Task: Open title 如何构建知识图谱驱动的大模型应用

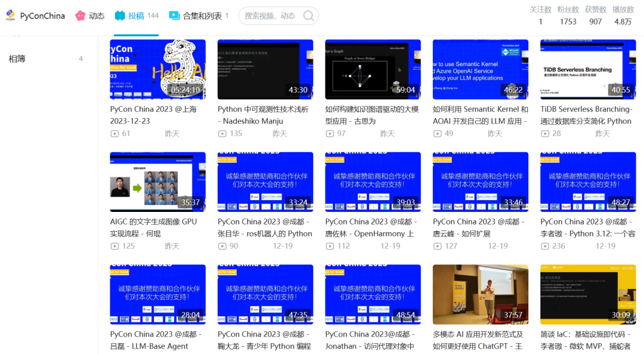Action: [372, 115]
